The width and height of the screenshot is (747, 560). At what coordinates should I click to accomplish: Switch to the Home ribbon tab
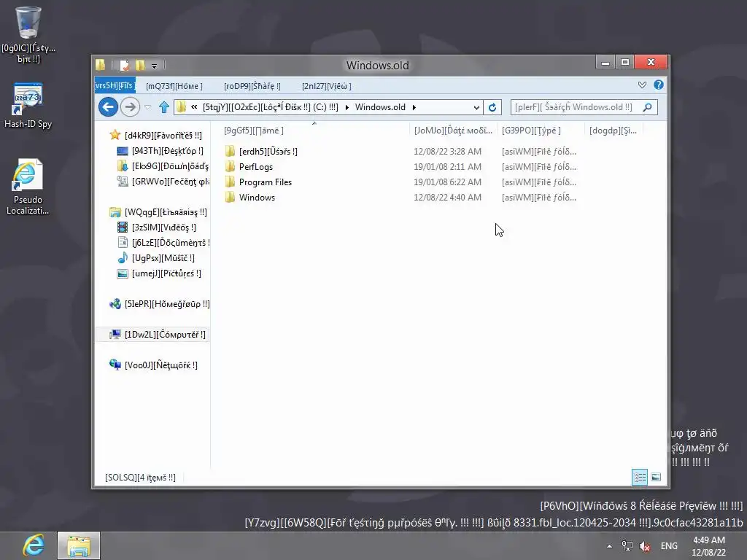[174, 86]
